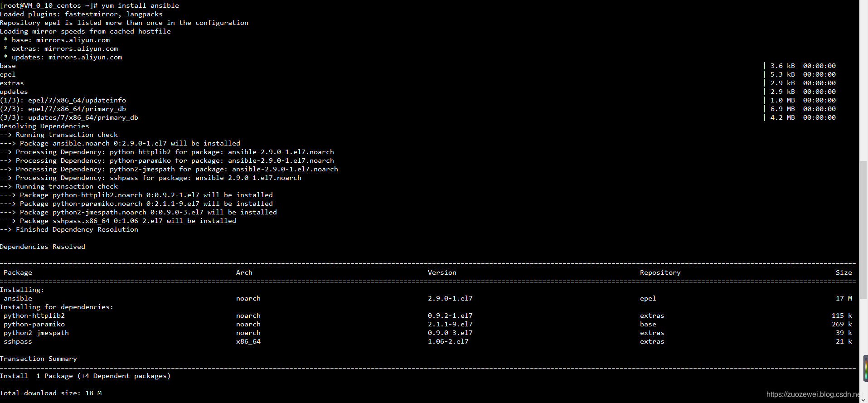Click 'Loading mirror speeds from cached hostfile'

point(85,31)
